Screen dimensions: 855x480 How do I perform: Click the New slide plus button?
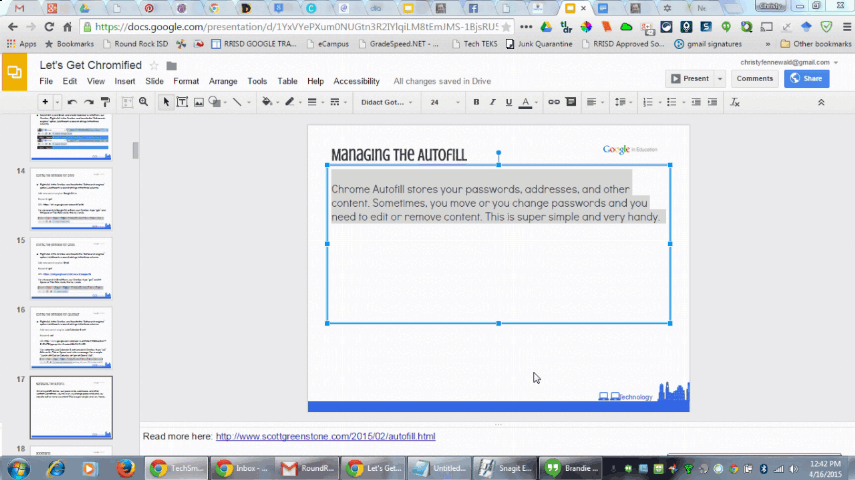tap(45, 102)
